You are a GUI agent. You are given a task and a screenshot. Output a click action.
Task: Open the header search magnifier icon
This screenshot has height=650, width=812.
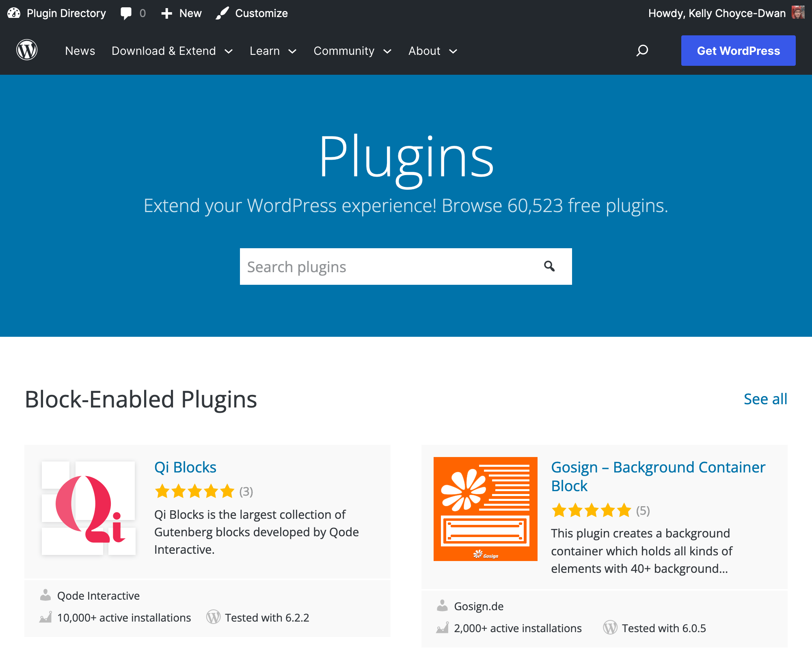642,50
